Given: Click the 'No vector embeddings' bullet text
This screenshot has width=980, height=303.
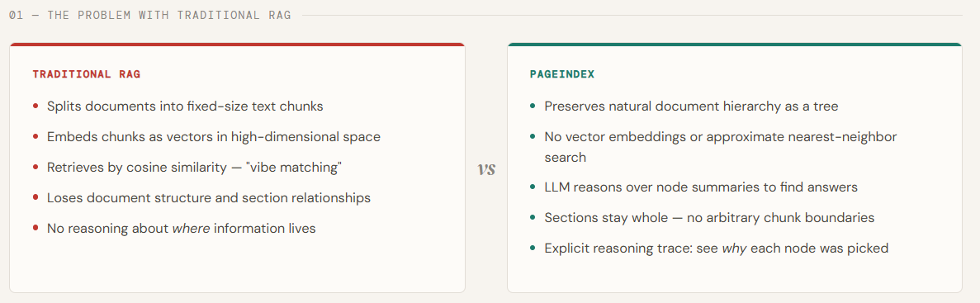Looking at the screenshot, I should 721,147.
